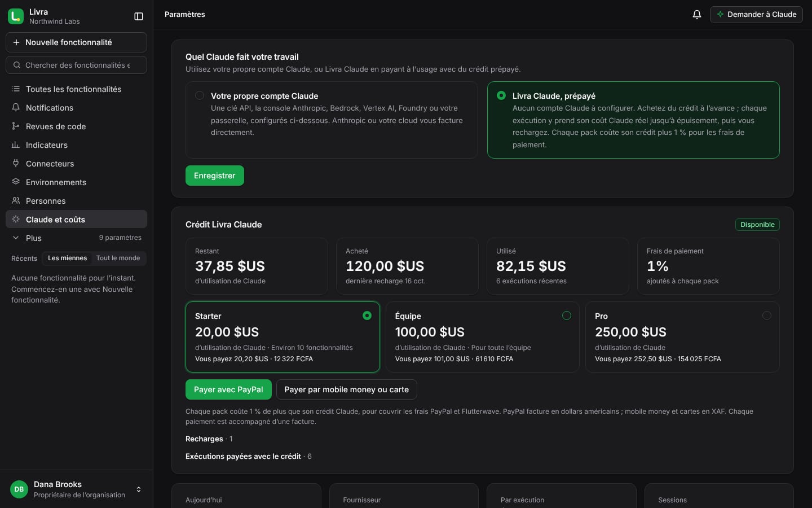This screenshot has width=812, height=508.
Task: Switch to Tout le monde tab
Action: click(x=118, y=258)
